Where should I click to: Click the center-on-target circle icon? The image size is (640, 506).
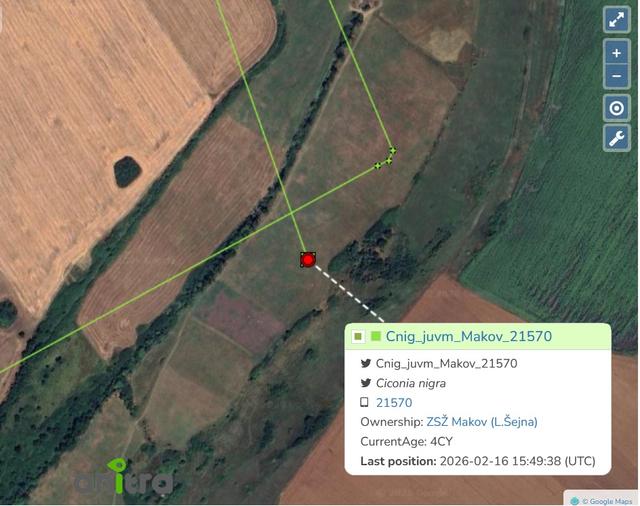(x=616, y=108)
